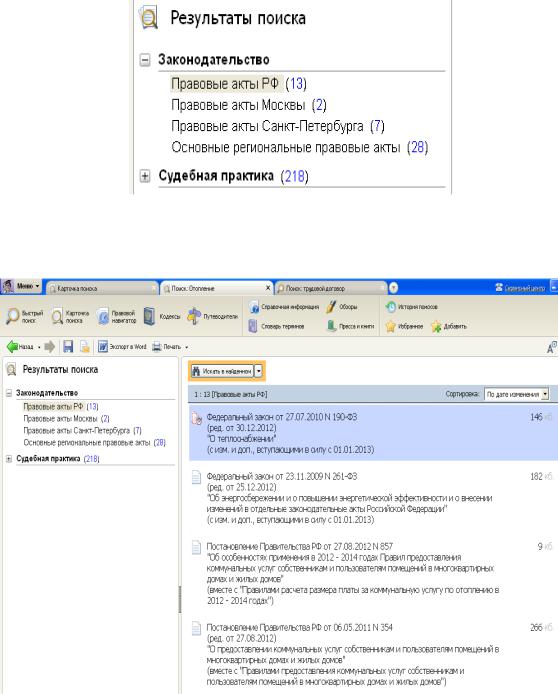Viewport: 558px width, 694px height.
Task: Open Избранное favorites
Action: click(x=404, y=326)
